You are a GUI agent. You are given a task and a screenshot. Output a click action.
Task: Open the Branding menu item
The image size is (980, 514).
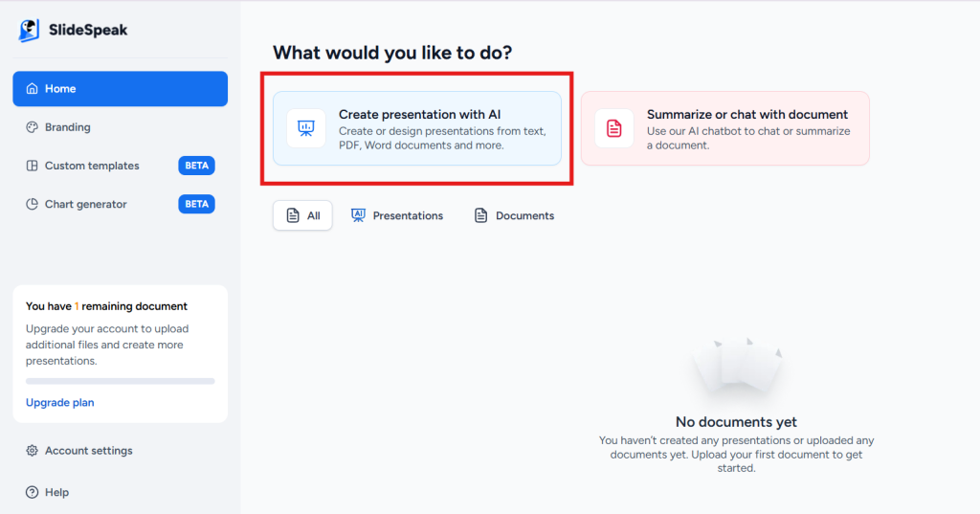click(120, 127)
